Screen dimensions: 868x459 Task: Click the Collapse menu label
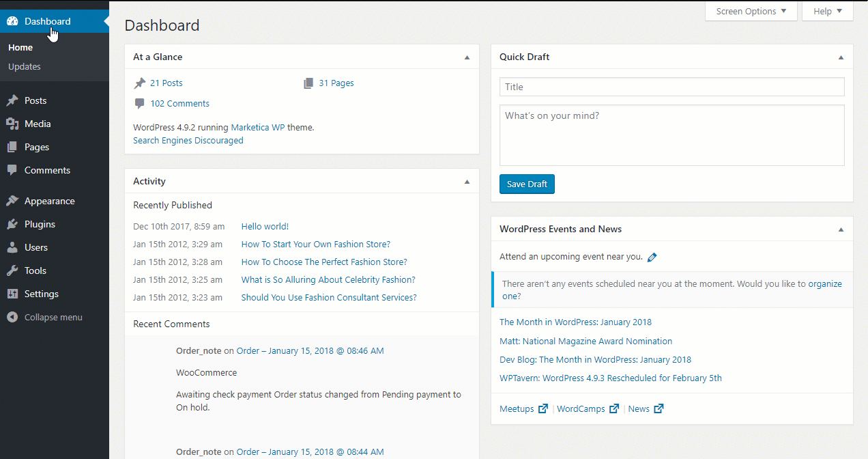tap(53, 317)
